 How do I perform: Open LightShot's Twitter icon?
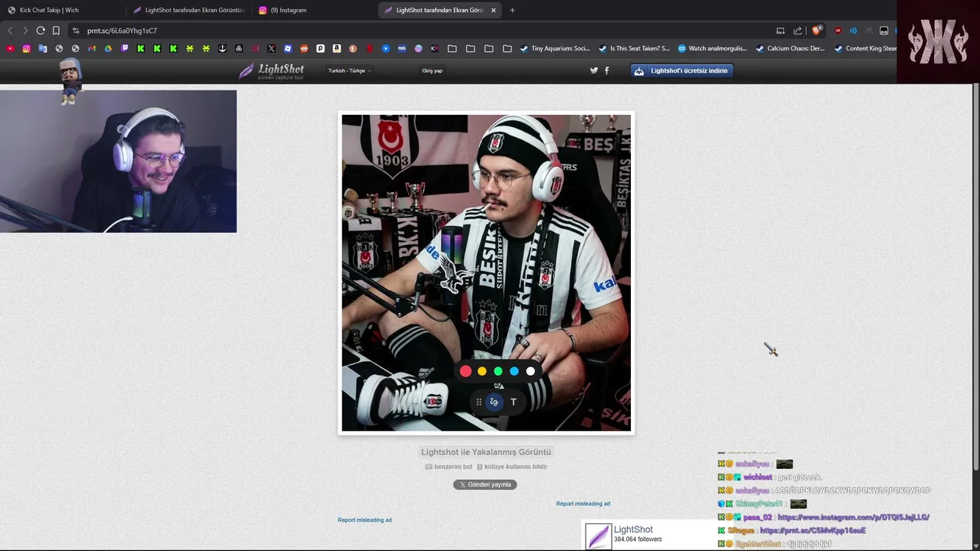(593, 70)
